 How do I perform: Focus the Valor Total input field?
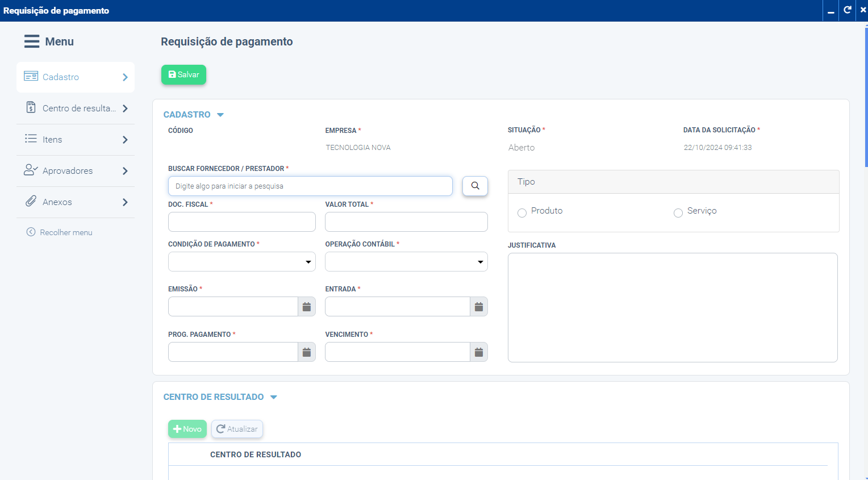tap(406, 222)
